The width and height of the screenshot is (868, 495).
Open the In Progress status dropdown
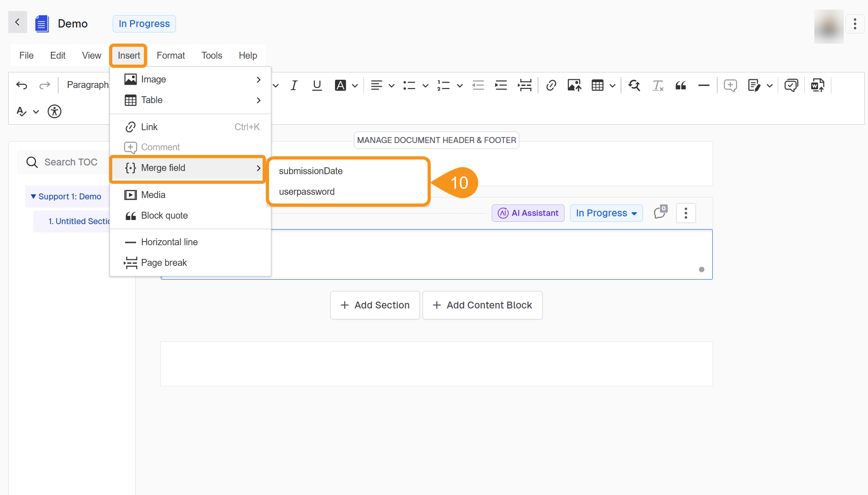606,213
